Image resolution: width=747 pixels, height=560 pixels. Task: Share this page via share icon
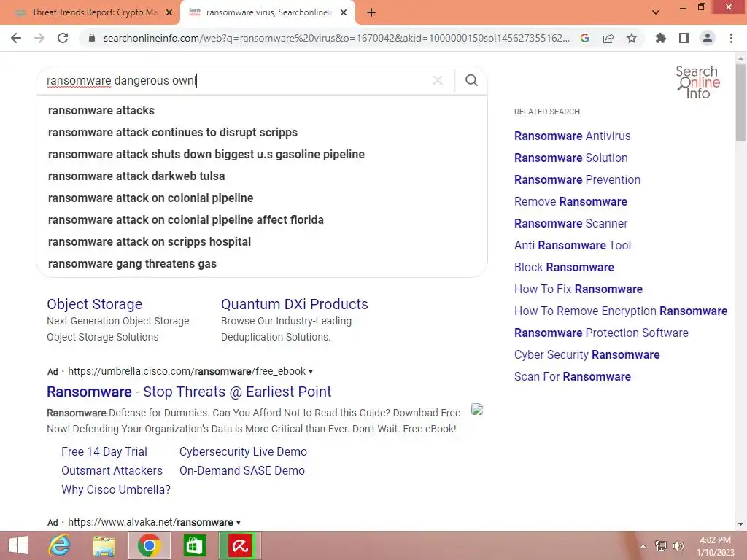click(608, 38)
